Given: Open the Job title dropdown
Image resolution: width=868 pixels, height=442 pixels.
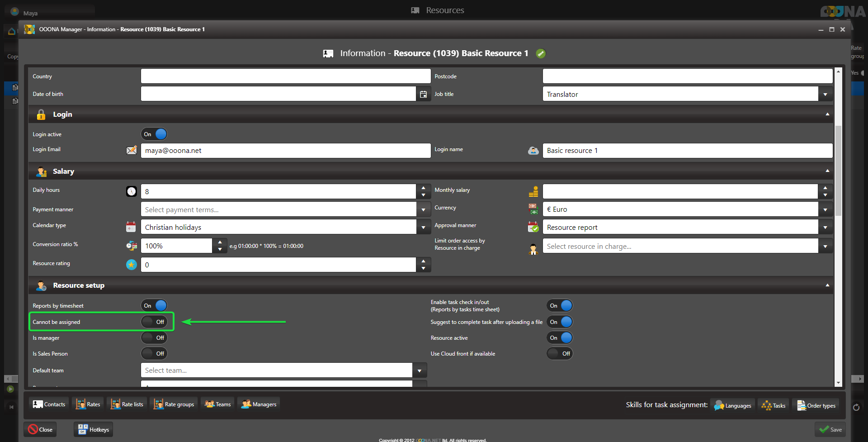Looking at the screenshot, I should tap(825, 94).
